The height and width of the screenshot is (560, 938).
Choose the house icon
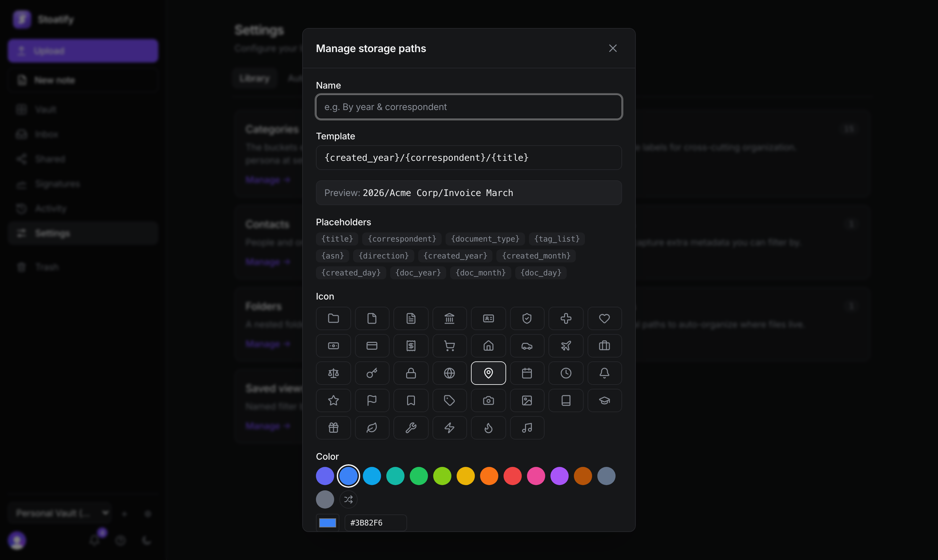(489, 346)
